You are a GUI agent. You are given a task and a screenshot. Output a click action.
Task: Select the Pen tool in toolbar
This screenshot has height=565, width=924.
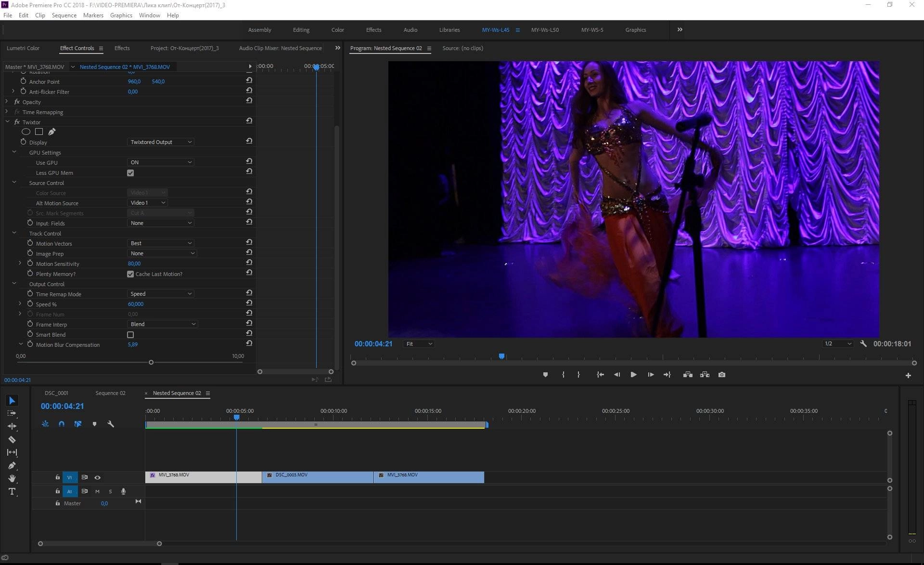[x=12, y=465]
